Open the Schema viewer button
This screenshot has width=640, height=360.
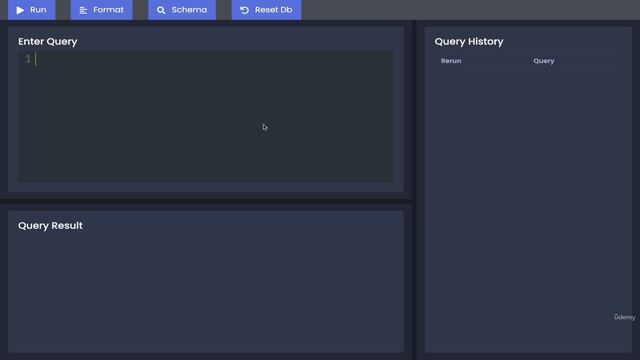(182, 10)
